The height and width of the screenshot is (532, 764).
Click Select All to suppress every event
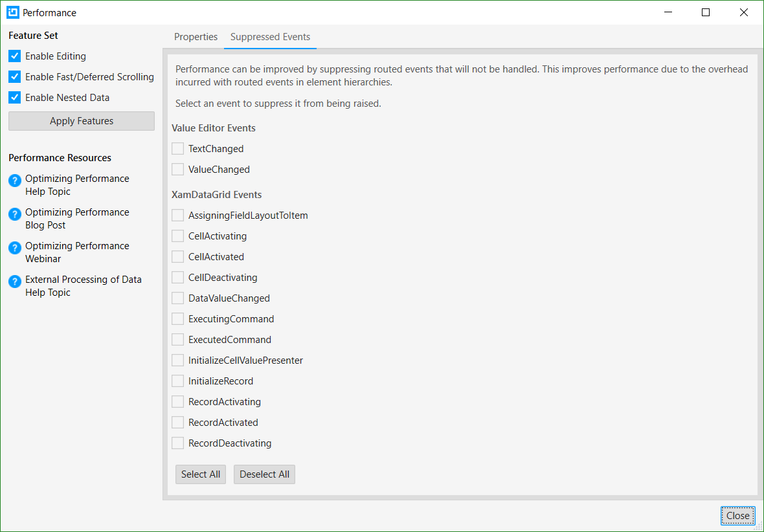point(200,474)
